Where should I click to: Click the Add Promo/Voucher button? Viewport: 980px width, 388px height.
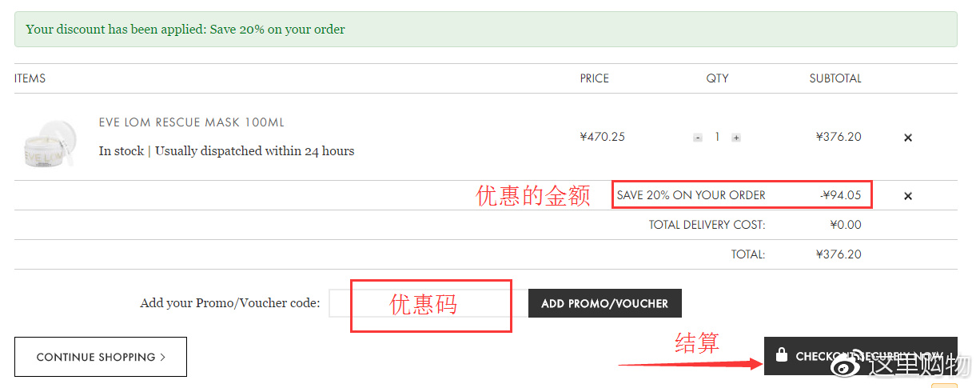click(605, 303)
